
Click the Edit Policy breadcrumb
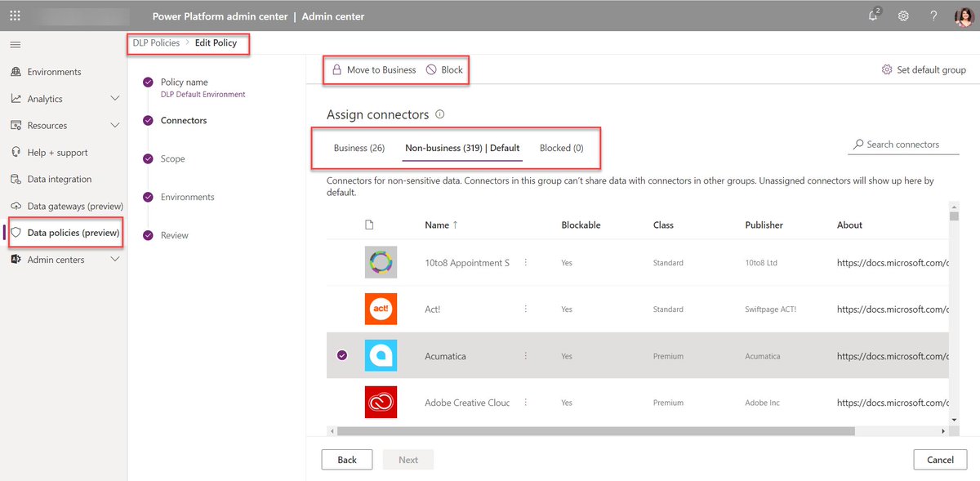[216, 43]
